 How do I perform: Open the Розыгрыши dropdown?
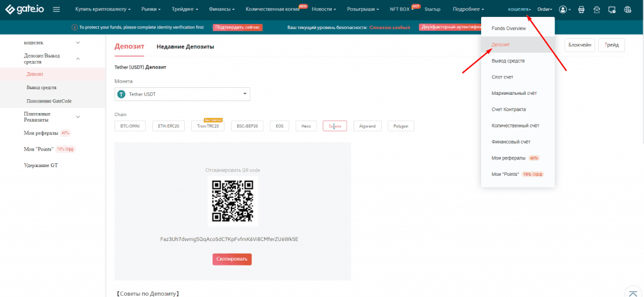363,9
